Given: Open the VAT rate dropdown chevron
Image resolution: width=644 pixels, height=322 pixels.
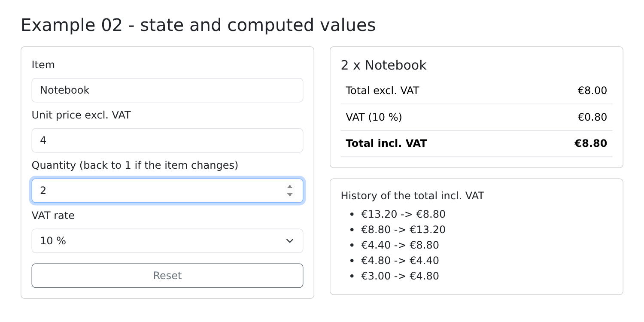Looking at the screenshot, I should pos(290,241).
